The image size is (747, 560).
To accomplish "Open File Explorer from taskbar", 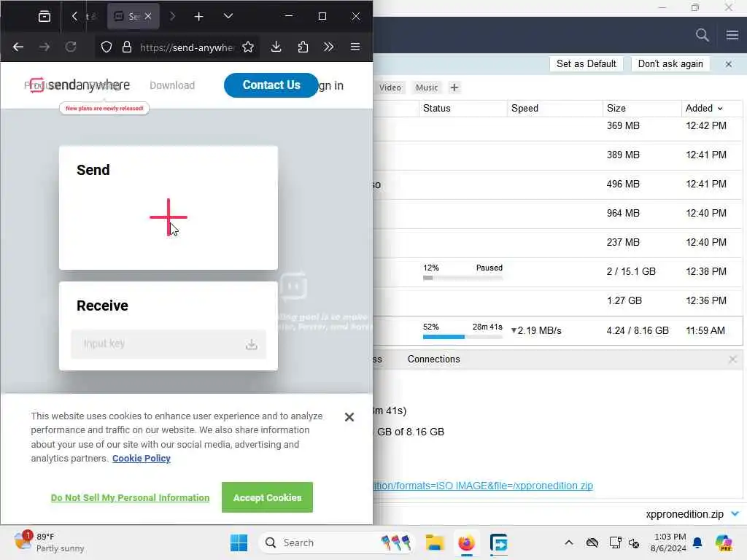I will pos(435,542).
